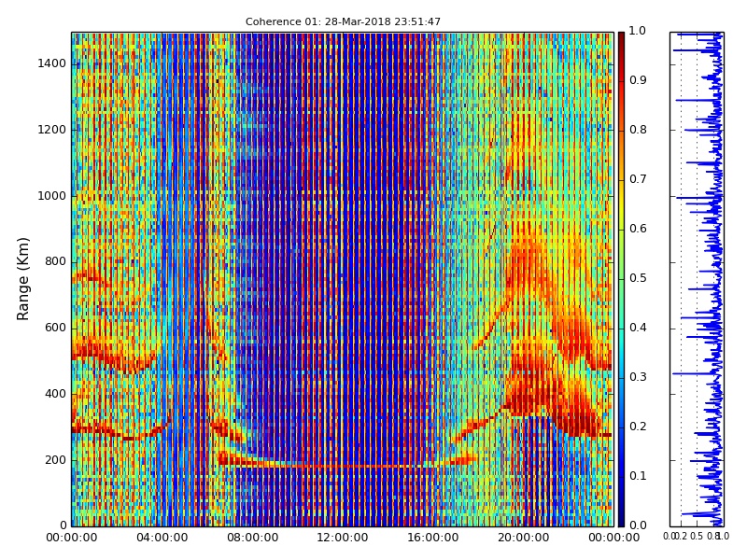Click the 16:00:00 time axis label

click(x=433, y=538)
